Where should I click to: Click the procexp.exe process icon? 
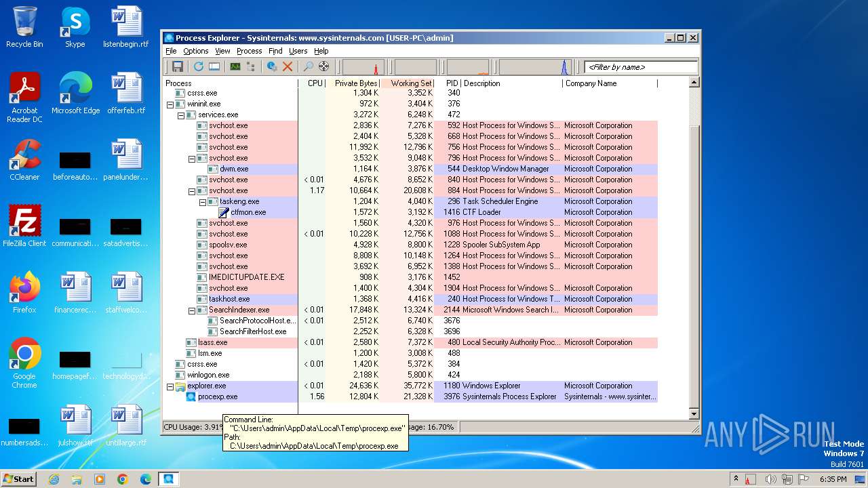pos(191,396)
